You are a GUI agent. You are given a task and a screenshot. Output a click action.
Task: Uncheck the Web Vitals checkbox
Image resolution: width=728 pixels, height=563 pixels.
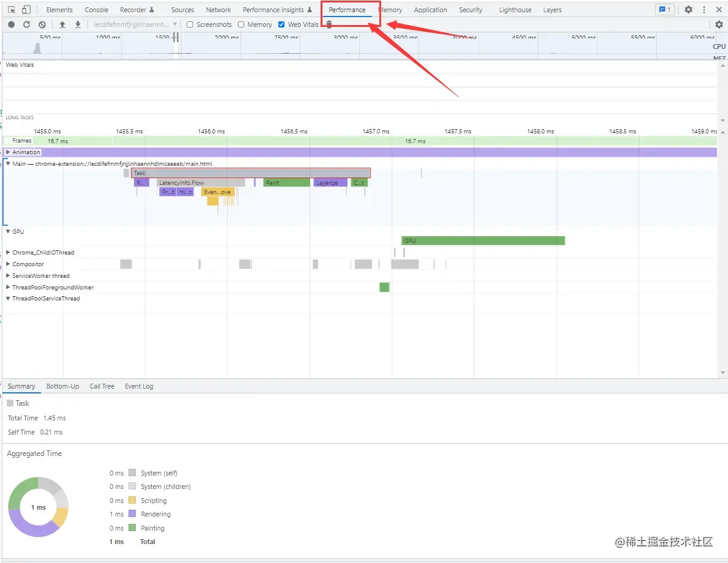tap(281, 24)
